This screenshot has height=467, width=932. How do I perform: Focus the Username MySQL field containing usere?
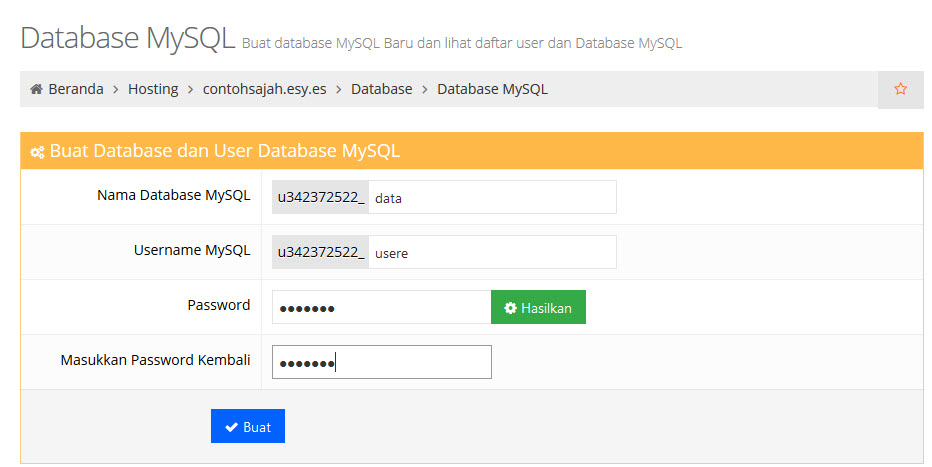pyautogui.click(x=491, y=253)
